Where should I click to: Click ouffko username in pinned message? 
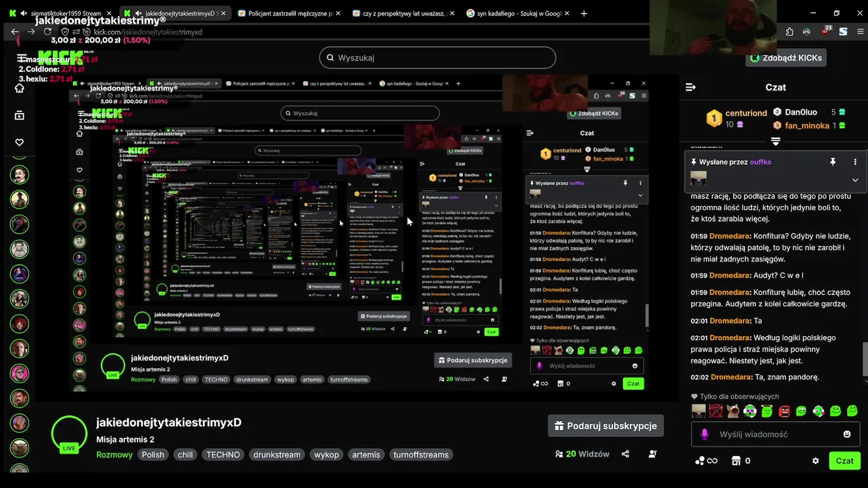tap(760, 162)
